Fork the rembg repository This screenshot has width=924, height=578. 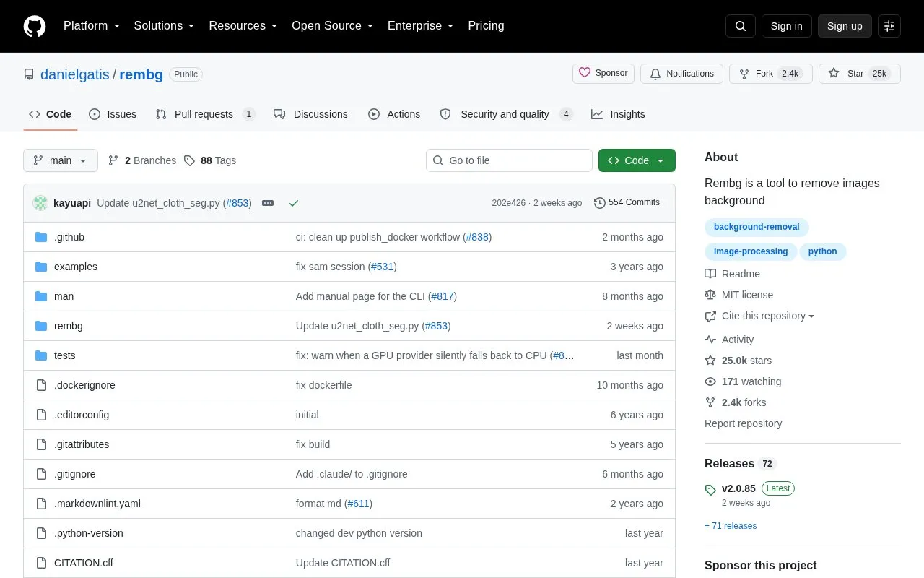point(771,74)
